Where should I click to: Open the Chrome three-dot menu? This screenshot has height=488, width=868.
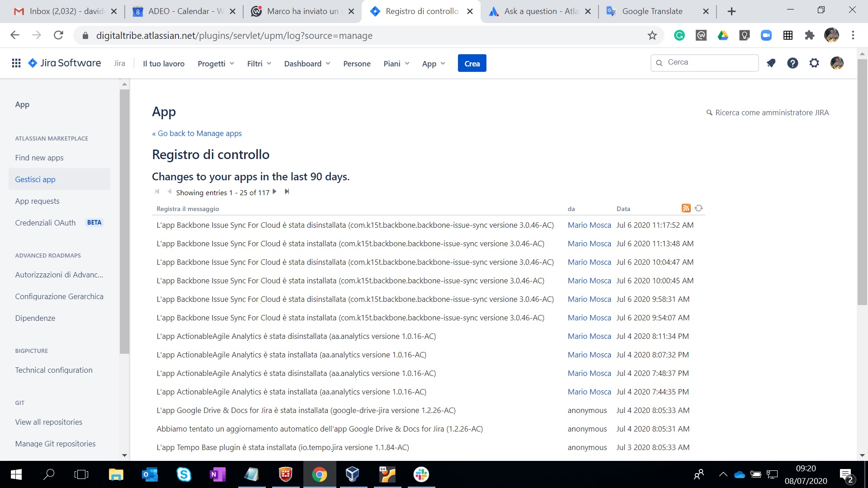point(853,35)
